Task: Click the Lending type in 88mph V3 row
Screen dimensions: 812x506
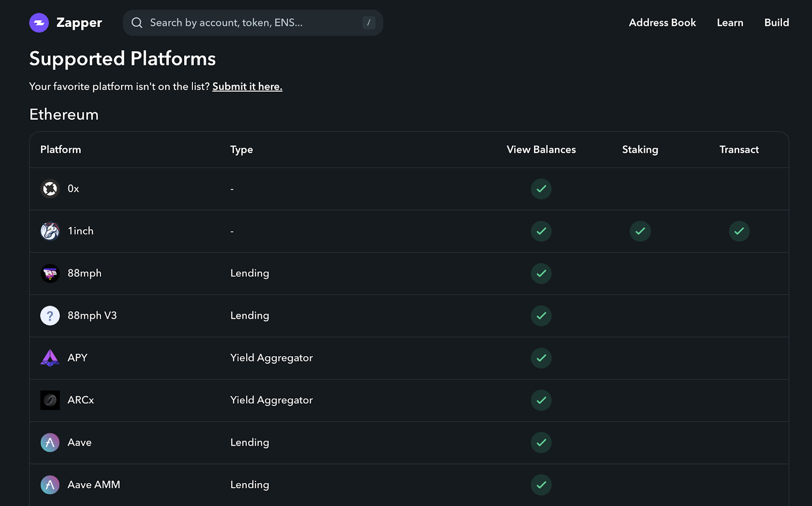Action: pyautogui.click(x=250, y=316)
